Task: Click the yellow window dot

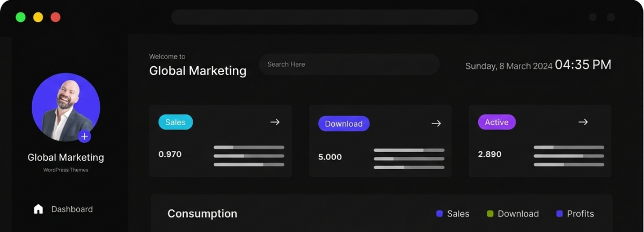Action: pos(38,17)
